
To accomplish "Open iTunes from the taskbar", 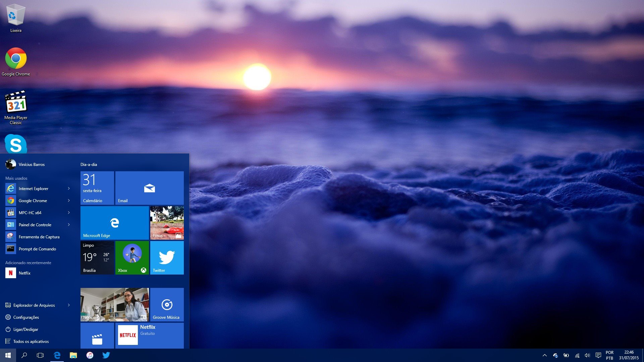I will point(90,355).
